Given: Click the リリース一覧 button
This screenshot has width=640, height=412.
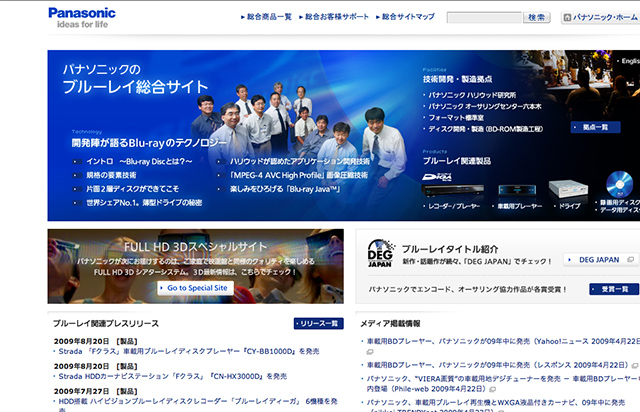Looking at the screenshot, I should [318, 323].
